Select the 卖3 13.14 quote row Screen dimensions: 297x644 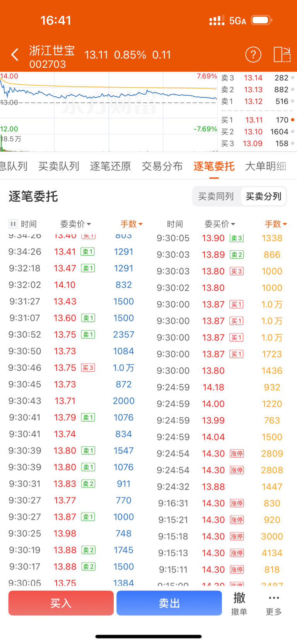click(258, 78)
